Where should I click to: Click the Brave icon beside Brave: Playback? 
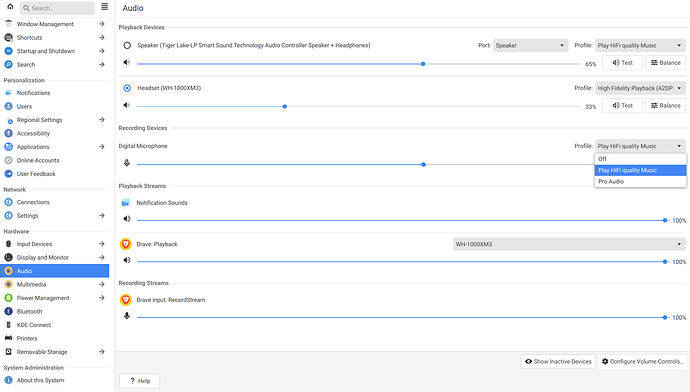point(126,244)
